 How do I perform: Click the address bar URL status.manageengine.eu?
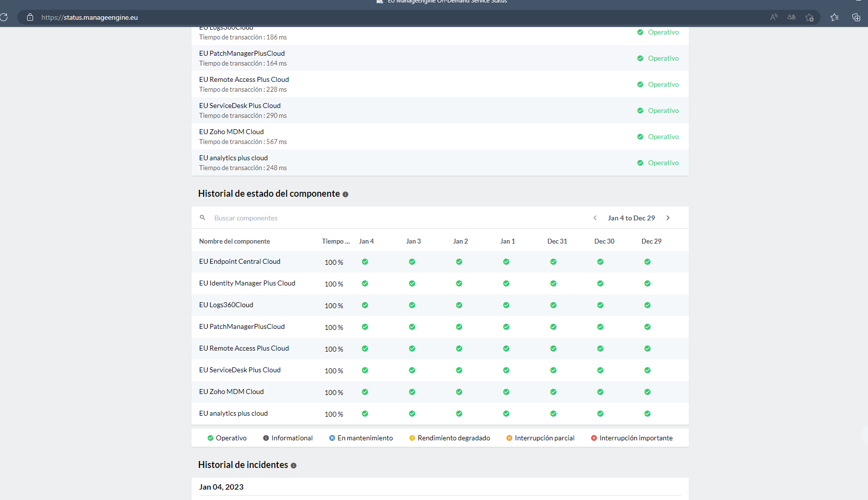pyautogui.click(x=89, y=17)
